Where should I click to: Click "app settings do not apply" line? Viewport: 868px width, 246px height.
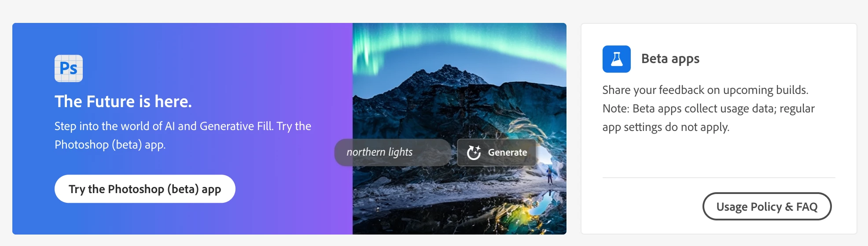click(x=666, y=127)
